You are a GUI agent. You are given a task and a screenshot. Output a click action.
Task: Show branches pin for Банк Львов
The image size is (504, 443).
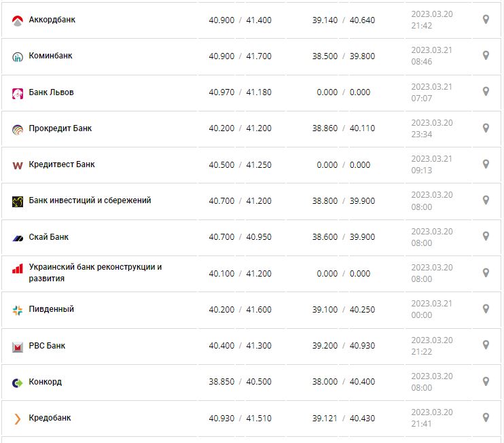click(486, 92)
